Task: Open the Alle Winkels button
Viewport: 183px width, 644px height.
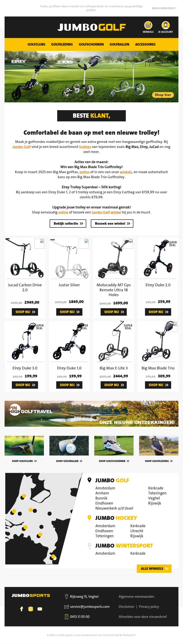Action: [x=154, y=568]
